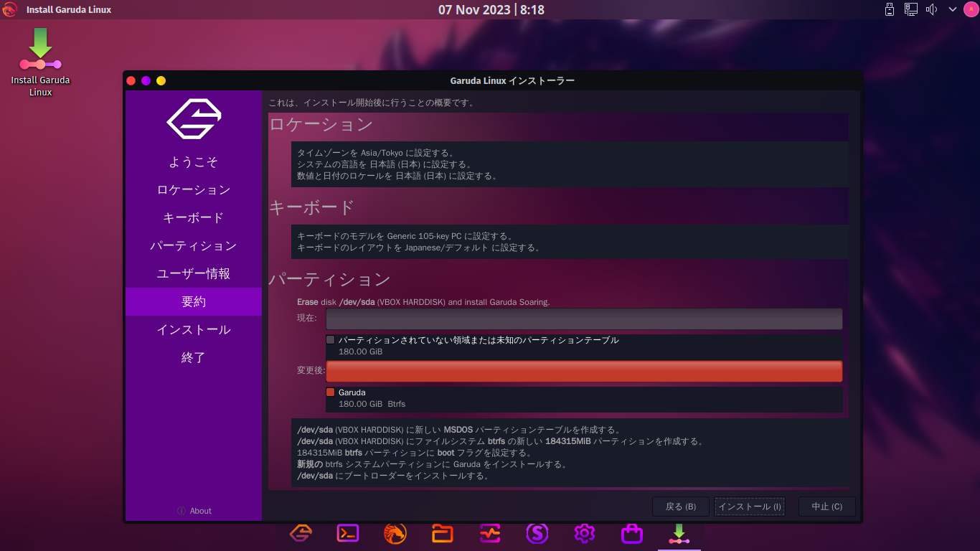Click the red Garuda partition bar under 変更後
The width and height of the screenshot is (980, 551).
584,371
